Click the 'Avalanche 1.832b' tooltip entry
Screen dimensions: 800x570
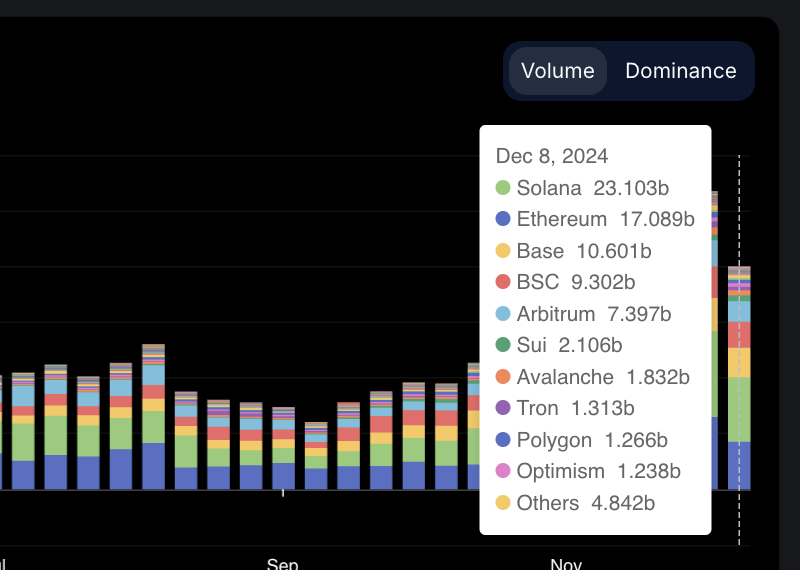(592, 377)
